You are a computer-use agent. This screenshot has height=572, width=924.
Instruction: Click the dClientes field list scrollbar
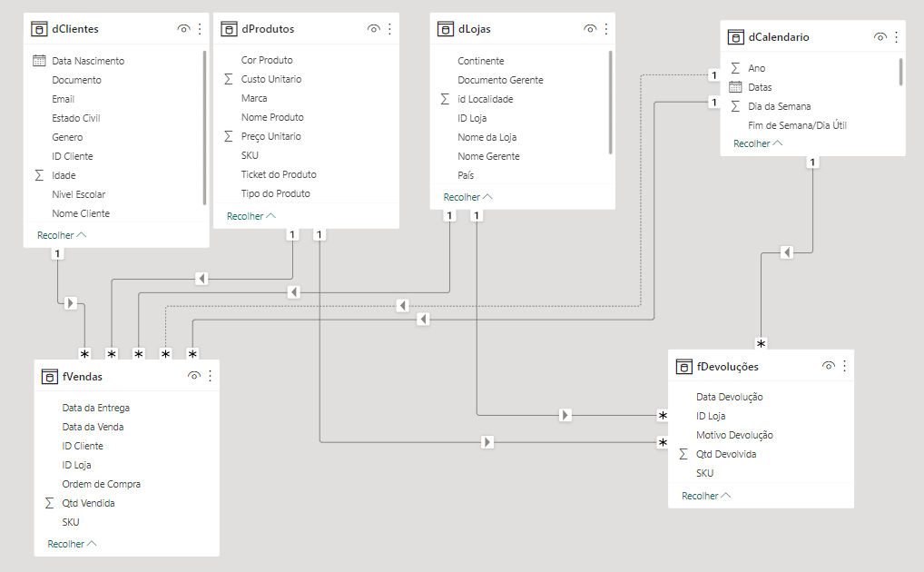tap(204, 128)
